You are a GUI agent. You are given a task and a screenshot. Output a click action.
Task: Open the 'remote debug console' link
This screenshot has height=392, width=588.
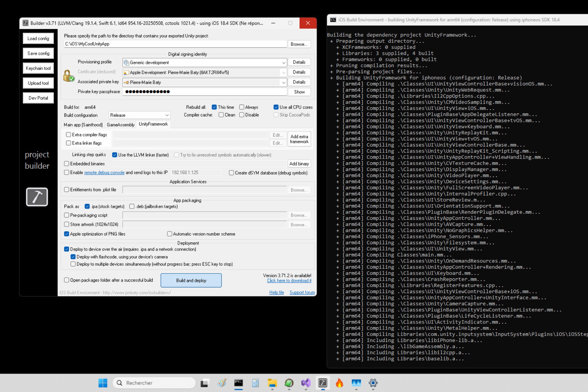click(x=104, y=172)
